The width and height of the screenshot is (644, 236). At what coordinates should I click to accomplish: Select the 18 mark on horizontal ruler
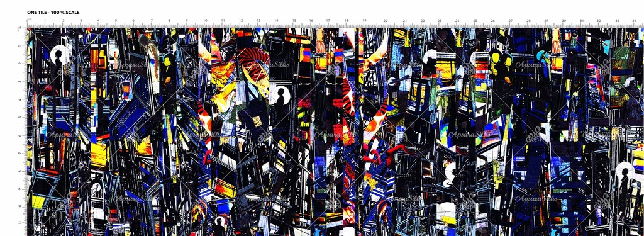click(347, 21)
